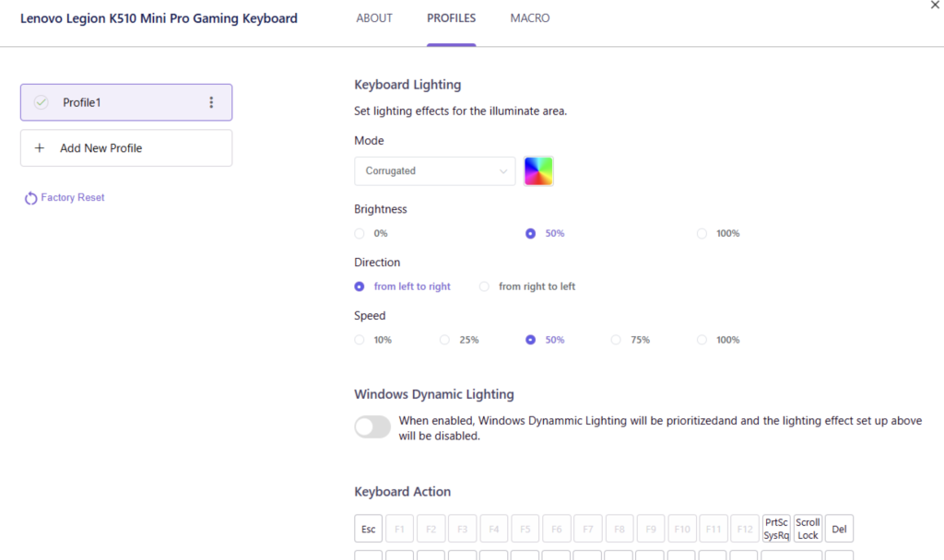Set speed to 25%
This screenshot has height=560, width=944.
coord(444,340)
